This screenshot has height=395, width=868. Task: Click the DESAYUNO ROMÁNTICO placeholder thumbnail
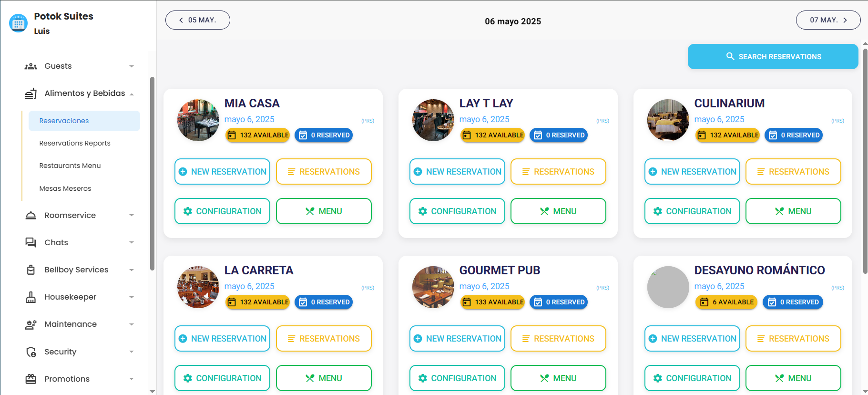click(x=668, y=287)
